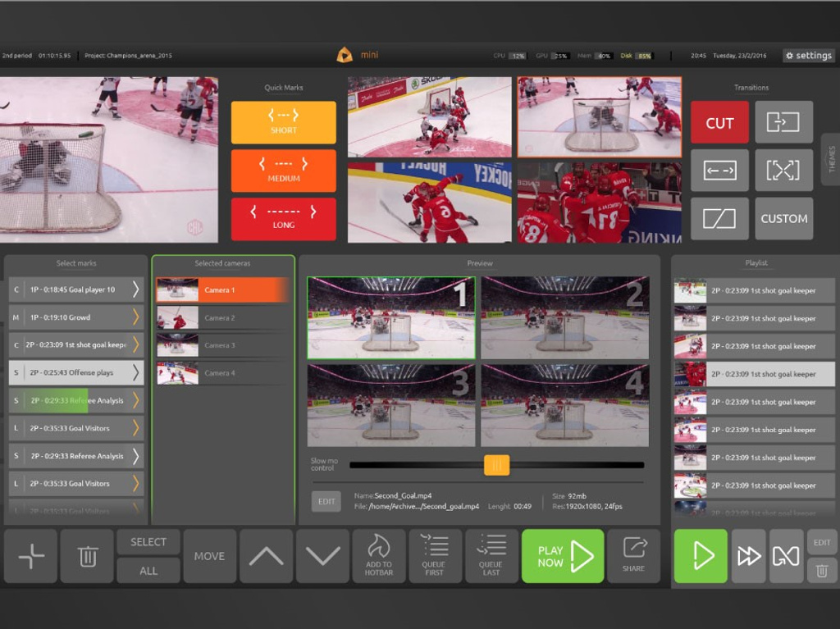Move the selected mark up with the up arrow

pos(266,556)
